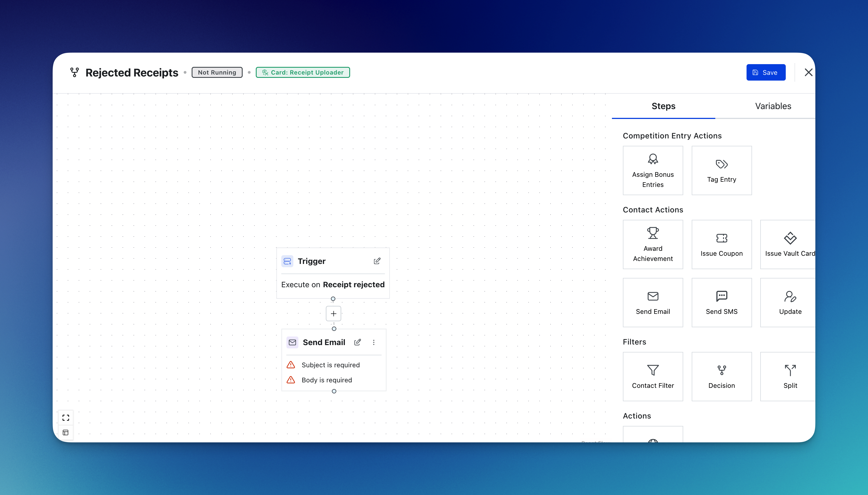This screenshot has width=868, height=495.
Task: Switch to the Variables tab
Action: (773, 106)
